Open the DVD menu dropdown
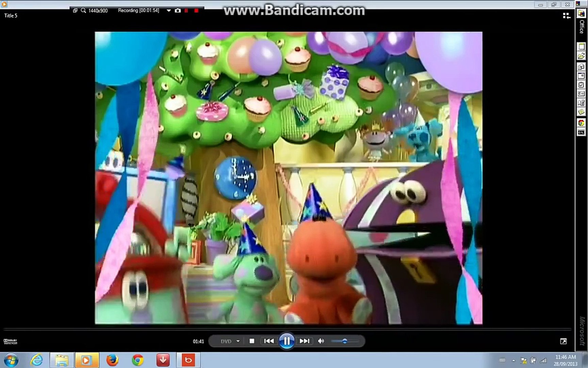The height and width of the screenshot is (368, 588). (x=238, y=341)
